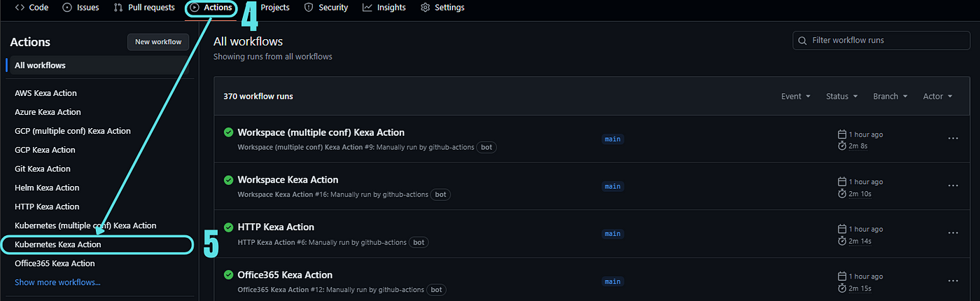Click main branch label on HTTP Kexa Action run
The width and height of the screenshot is (980, 301).
[612, 234]
